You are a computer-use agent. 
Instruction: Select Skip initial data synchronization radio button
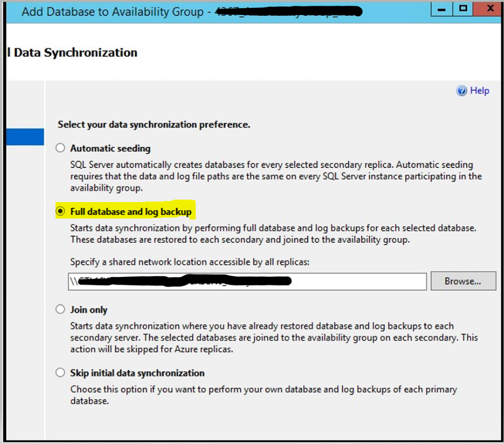(x=60, y=373)
